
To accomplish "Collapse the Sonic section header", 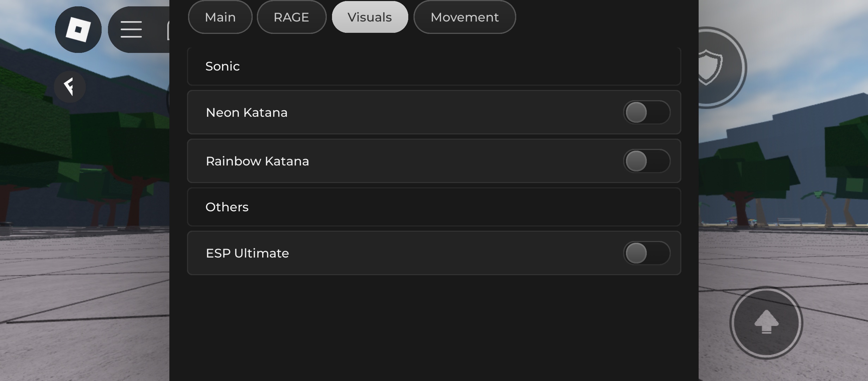I will click(x=434, y=66).
